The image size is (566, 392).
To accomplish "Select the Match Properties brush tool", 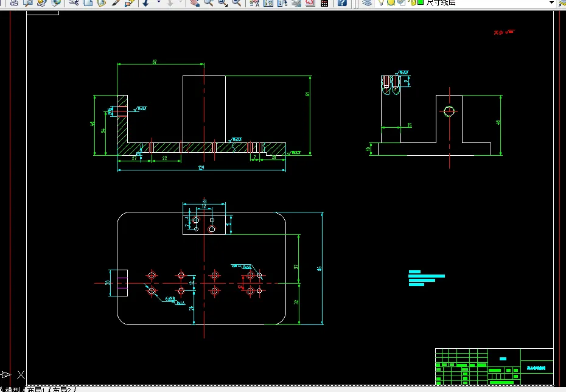I will (116, 2).
